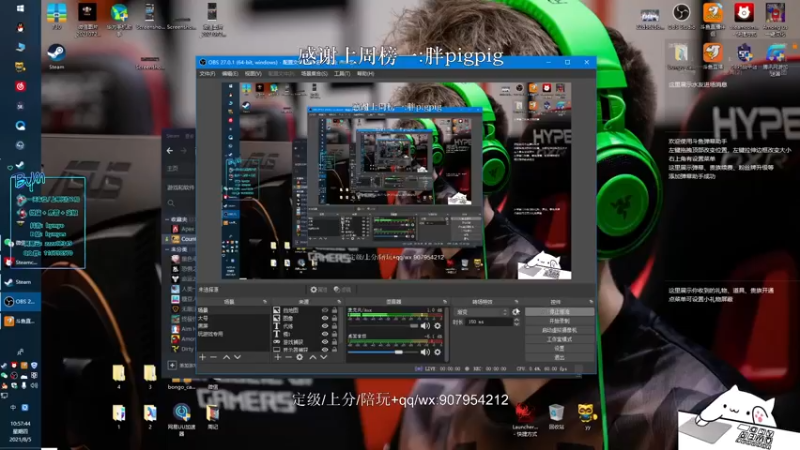Click 开始录制 start recording button
The image size is (800, 450).
(x=559, y=321)
